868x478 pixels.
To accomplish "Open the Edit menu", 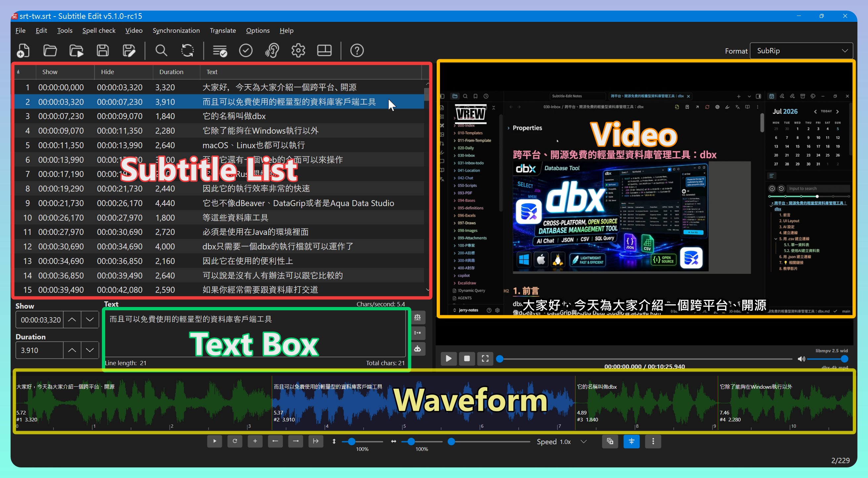I will coord(41,31).
